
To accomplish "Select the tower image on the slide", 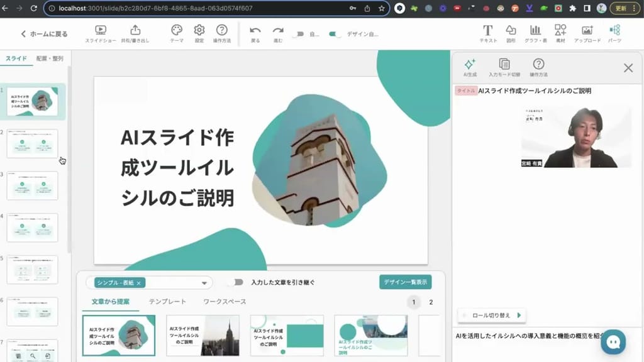I will [319, 160].
